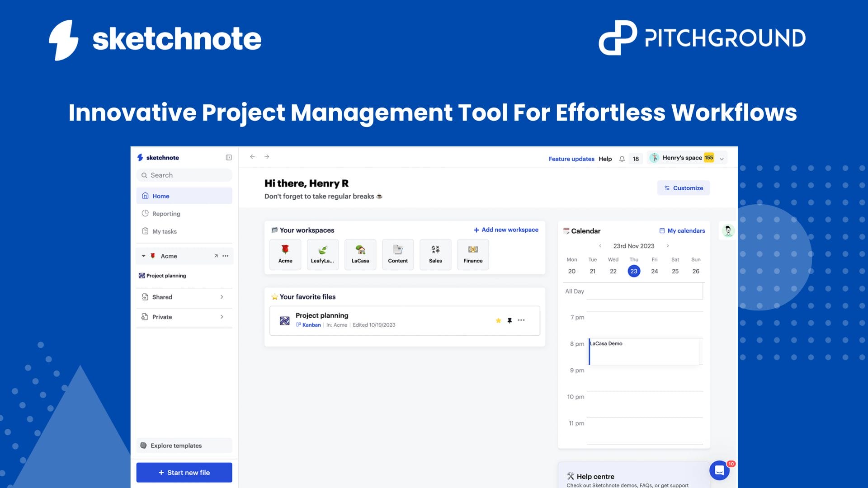Toggle pin on Project planning file
The width and height of the screenshot is (868, 488).
509,320
